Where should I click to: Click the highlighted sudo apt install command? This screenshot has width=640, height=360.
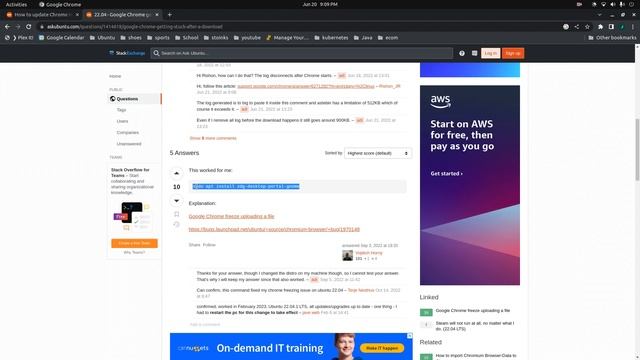246,187
